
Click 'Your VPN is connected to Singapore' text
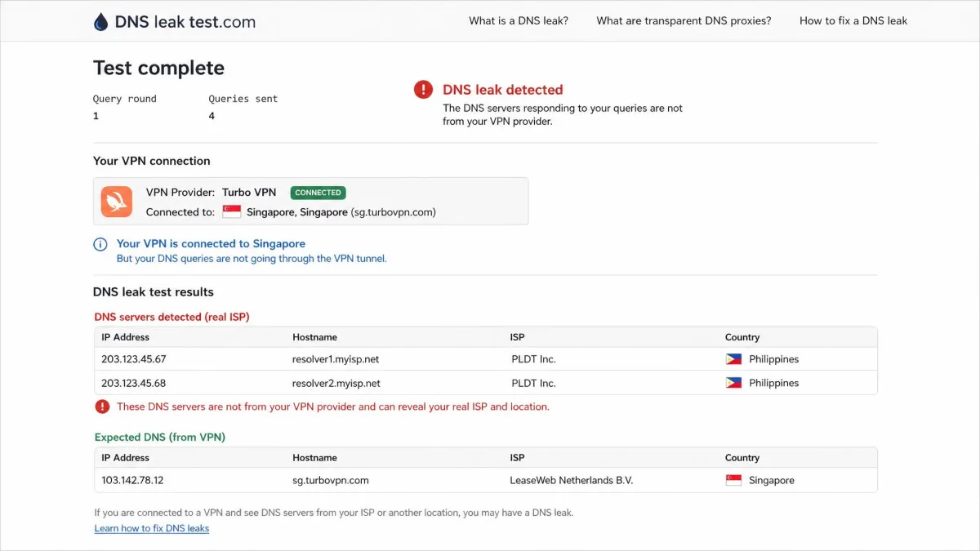coord(211,244)
